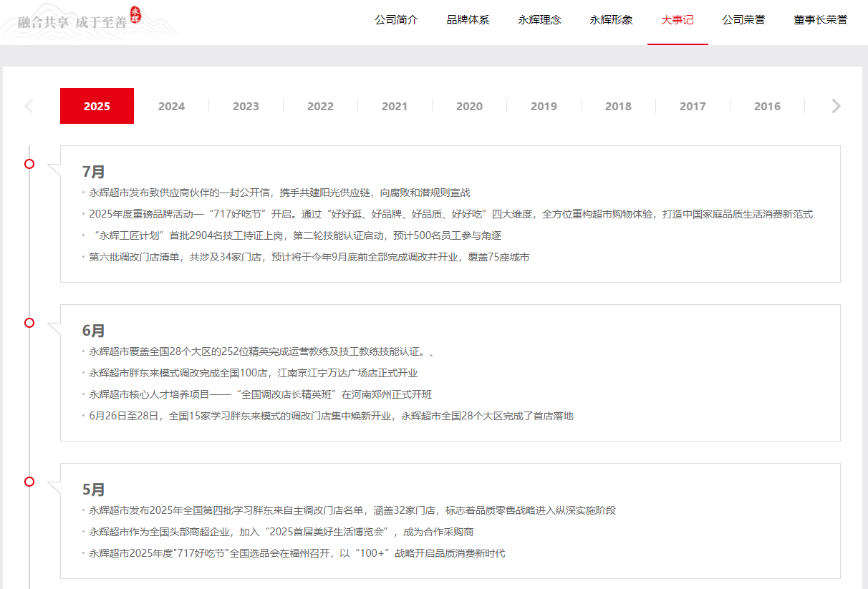Click the 江南京江宁万达广场店正式开业 entry
The image size is (868, 589).
[254, 373]
